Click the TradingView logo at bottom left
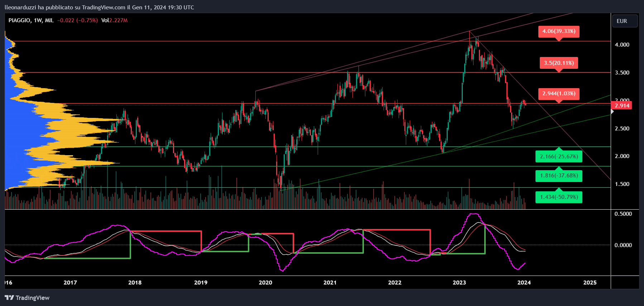The width and height of the screenshot is (644, 306). click(x=27, y=298)
